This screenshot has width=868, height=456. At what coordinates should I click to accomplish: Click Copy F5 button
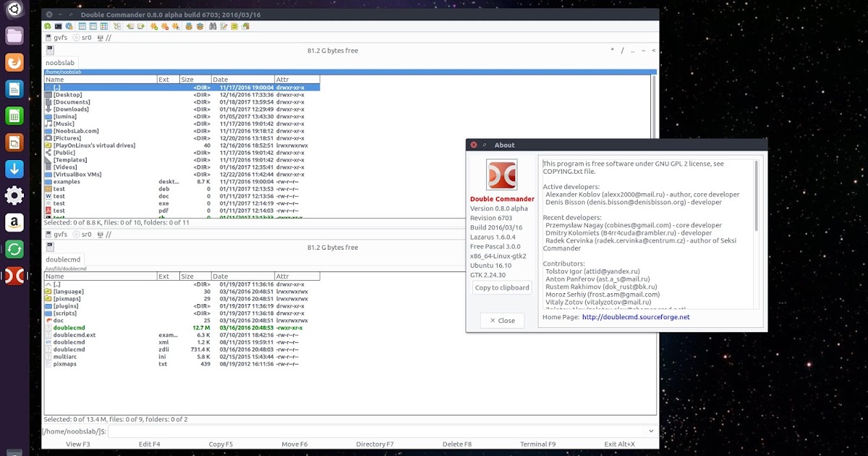click(221, 444)
